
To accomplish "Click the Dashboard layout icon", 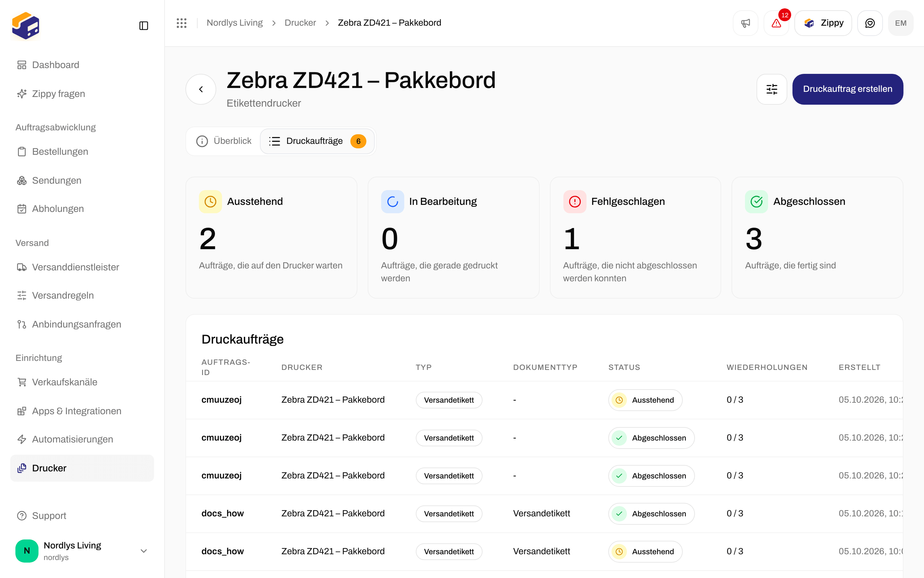I will [22, 65].
